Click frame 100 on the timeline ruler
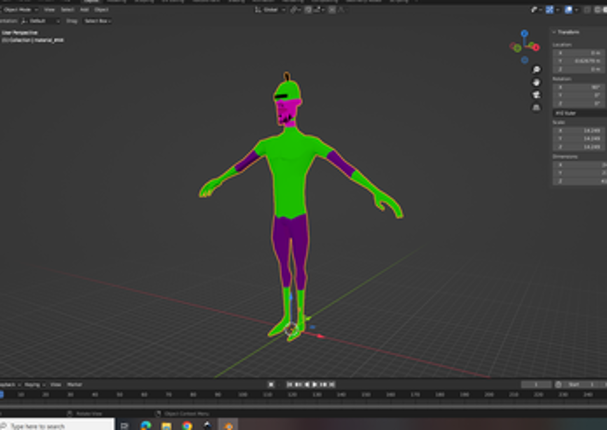Image resolution: width=607 pixels, height=430 pixels. 243,395
